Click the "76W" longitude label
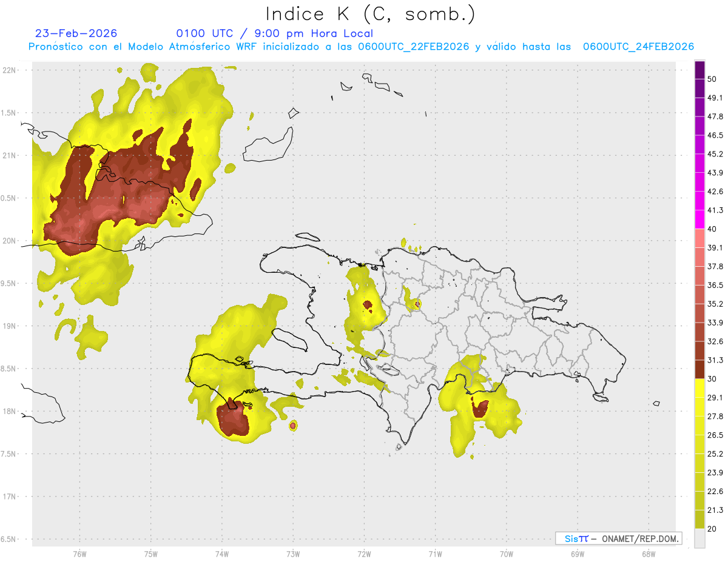Image resolution: width=728 pixels, height=562 pixels. coord(79,554)
